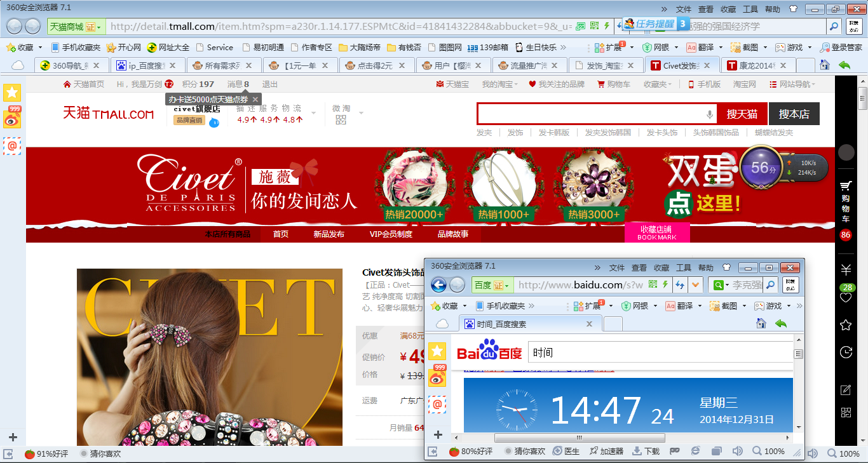Open search engine selector dropdown in Baidu window
This screenshot has height=463, width=868.
[721, 285]
